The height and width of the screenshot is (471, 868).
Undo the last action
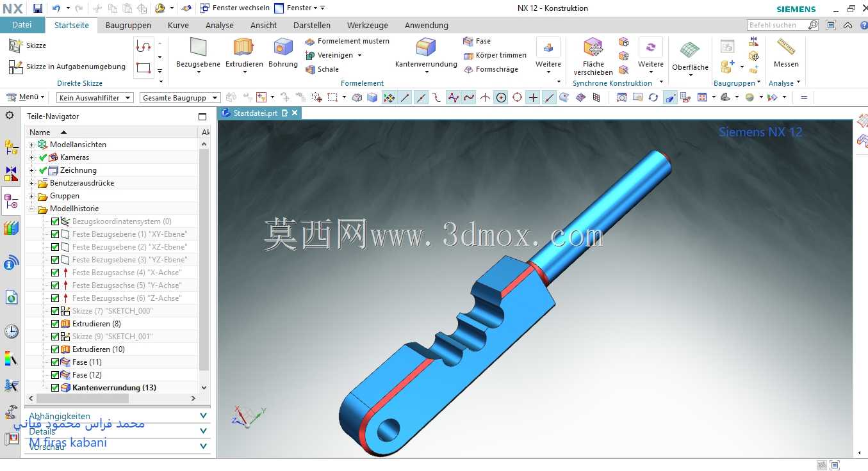click(x=56, y=8)
